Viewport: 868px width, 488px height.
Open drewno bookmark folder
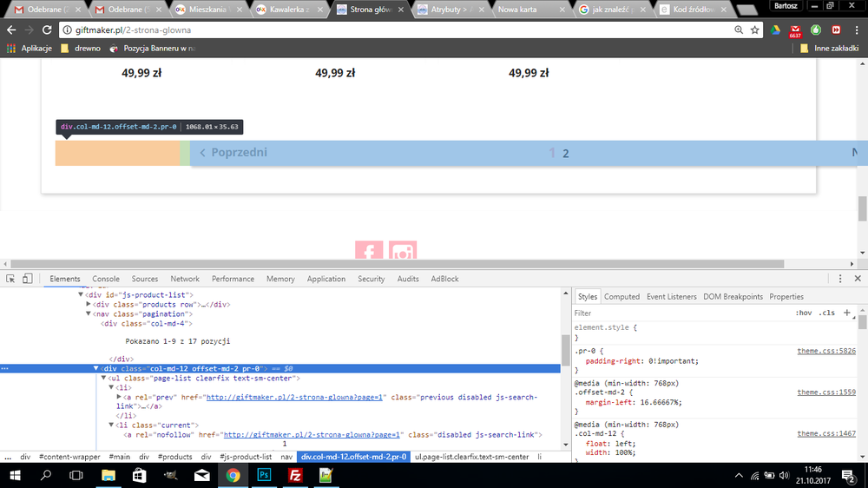tap(81, 48)
